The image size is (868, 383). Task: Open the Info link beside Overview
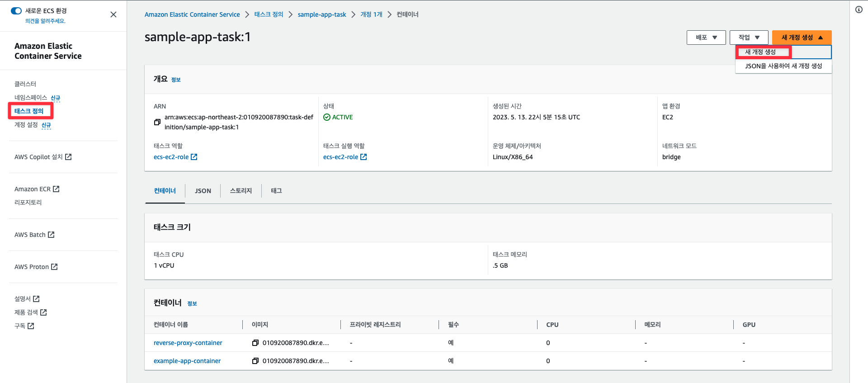176,80
